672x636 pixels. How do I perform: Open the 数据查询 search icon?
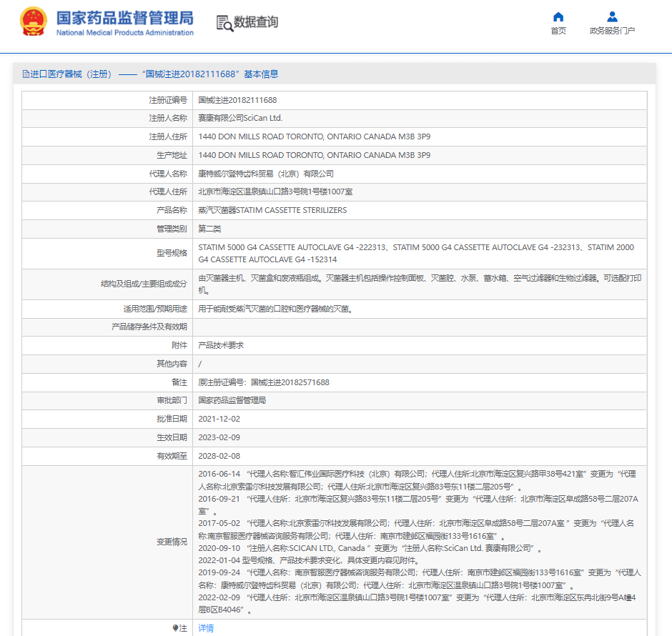click(224, 23)
